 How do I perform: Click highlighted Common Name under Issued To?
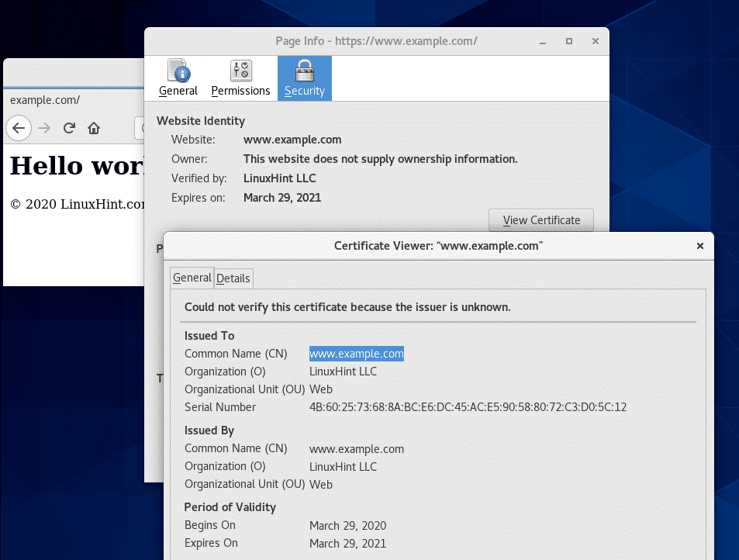(357, 354)
